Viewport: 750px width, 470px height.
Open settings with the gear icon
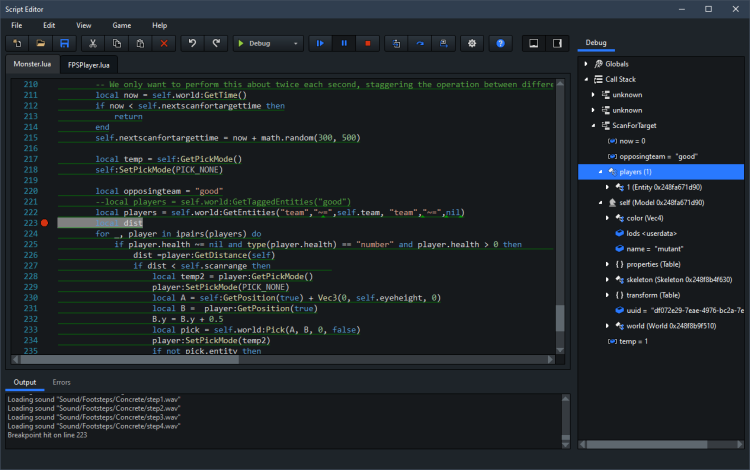(472, 44)
